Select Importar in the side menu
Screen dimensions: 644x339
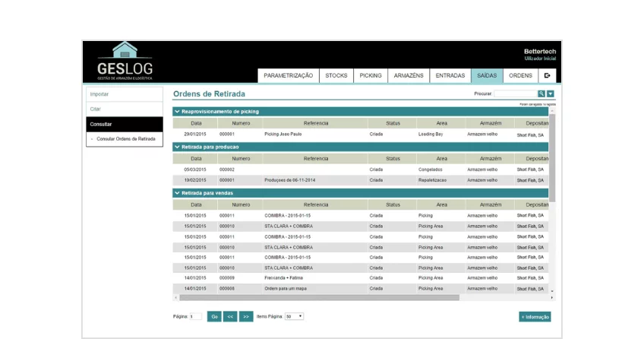[125, 94]
